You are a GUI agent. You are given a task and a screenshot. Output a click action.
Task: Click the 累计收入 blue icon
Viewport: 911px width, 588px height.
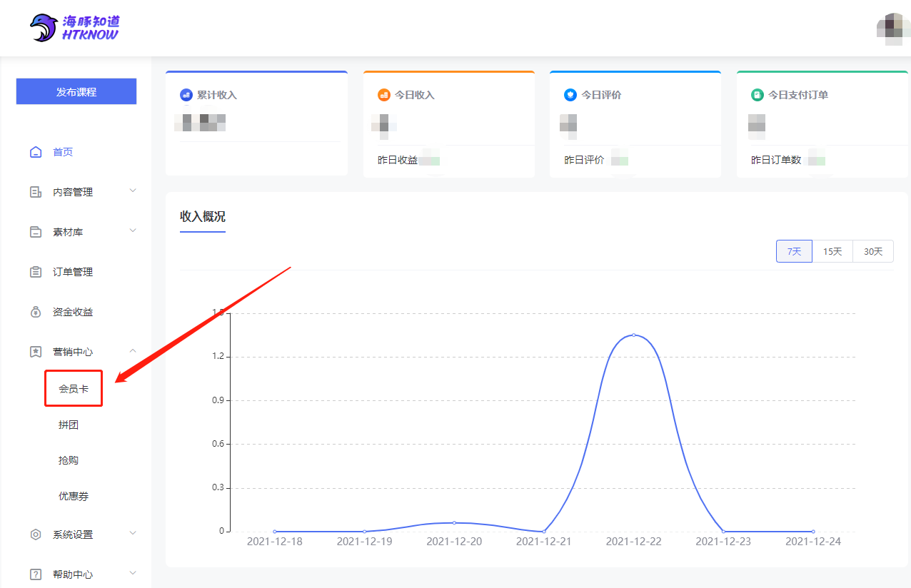pos(186,95)
